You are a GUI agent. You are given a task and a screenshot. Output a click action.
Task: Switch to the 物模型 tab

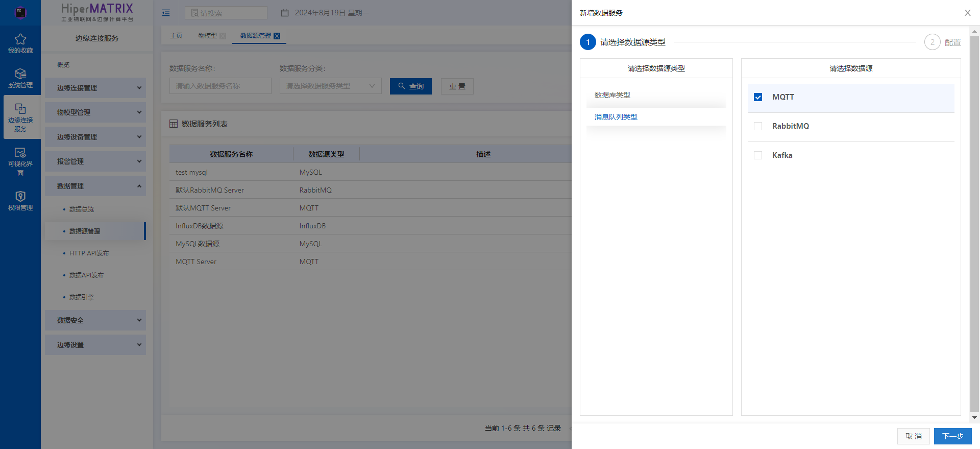pos(208,36)
